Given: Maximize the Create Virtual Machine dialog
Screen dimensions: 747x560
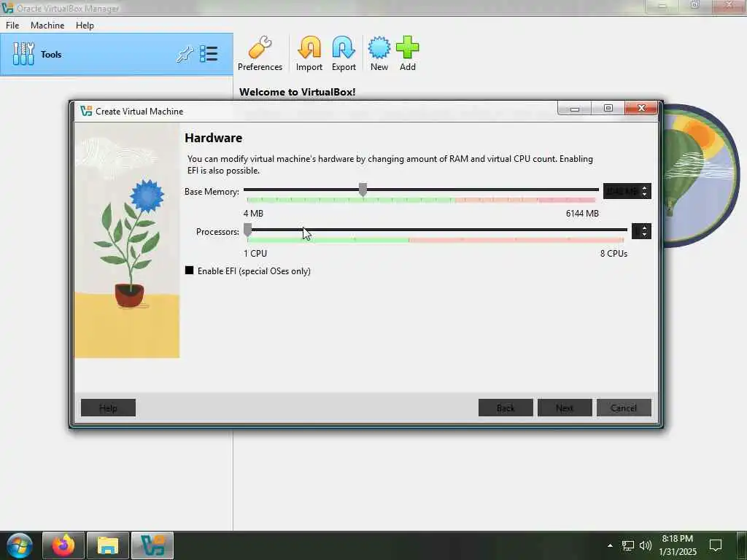Looking at the screenshot, I should (x=608, y=109).
